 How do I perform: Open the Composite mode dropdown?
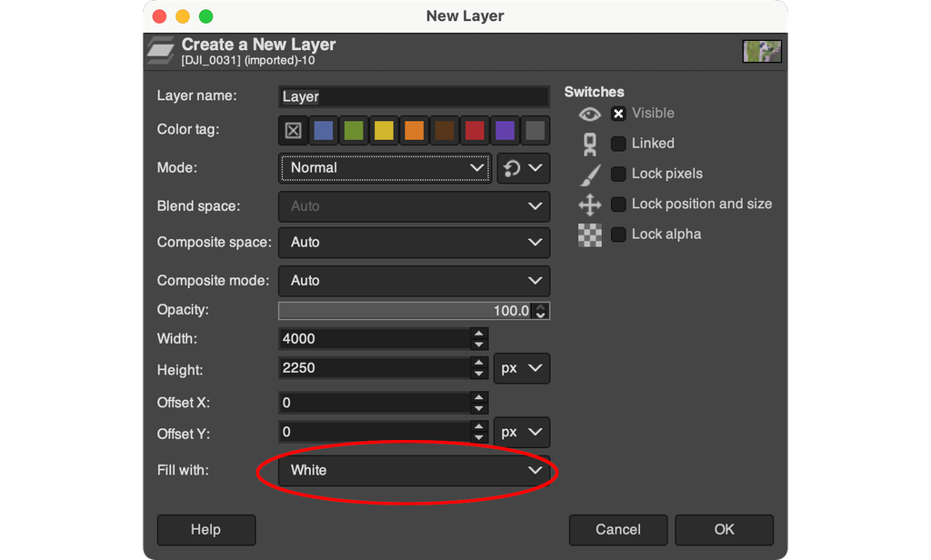(414, 281)
